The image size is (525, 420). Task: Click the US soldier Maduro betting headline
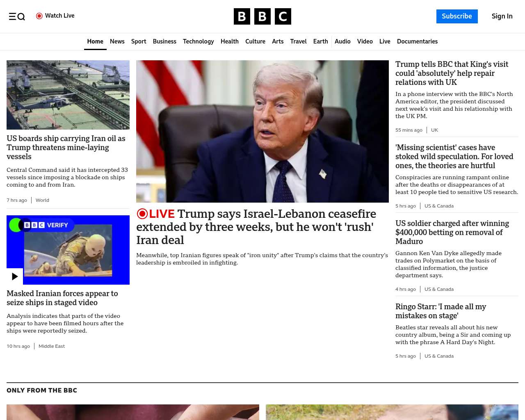click(x=452, y=232)
